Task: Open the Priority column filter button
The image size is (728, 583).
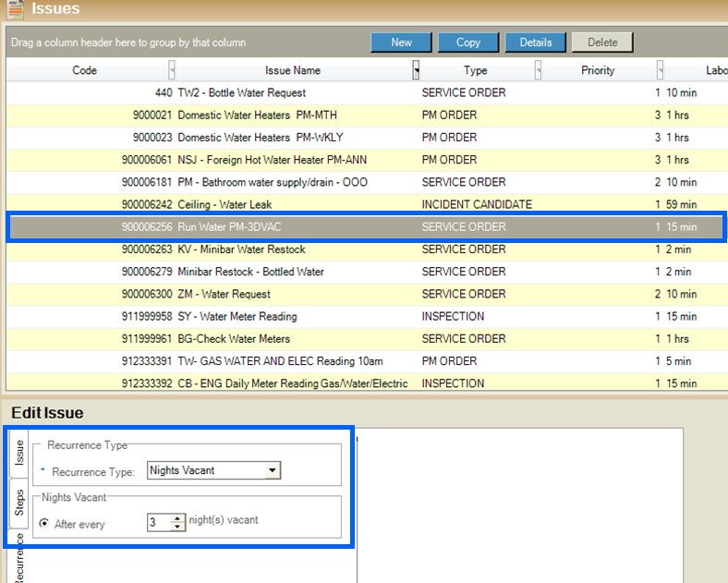Action: point(661,70)
